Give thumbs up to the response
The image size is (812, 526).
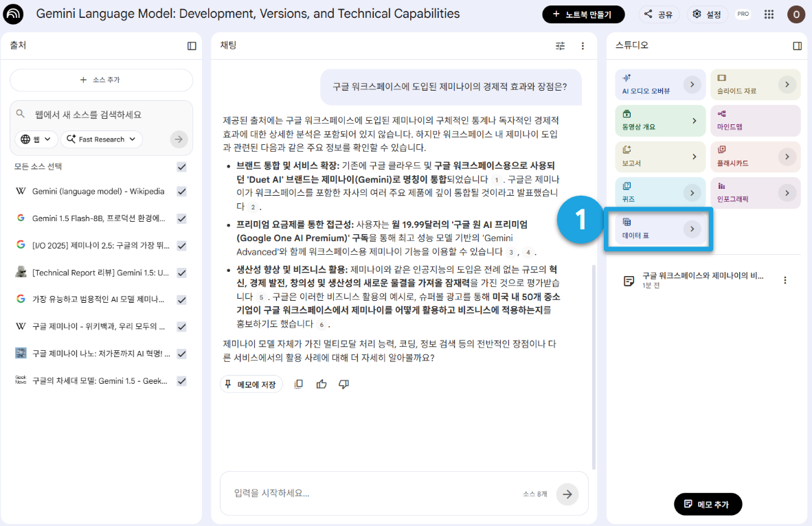coord(322,384)
